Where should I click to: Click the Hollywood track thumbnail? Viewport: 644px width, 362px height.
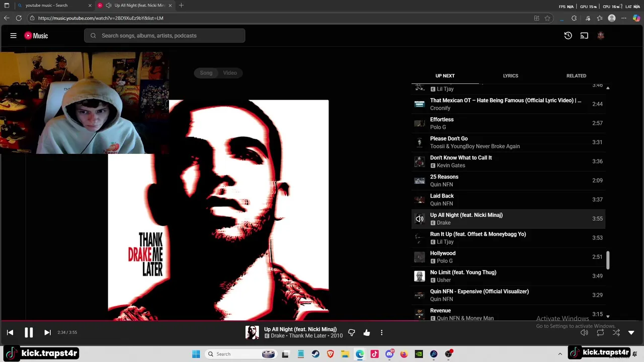420,257
